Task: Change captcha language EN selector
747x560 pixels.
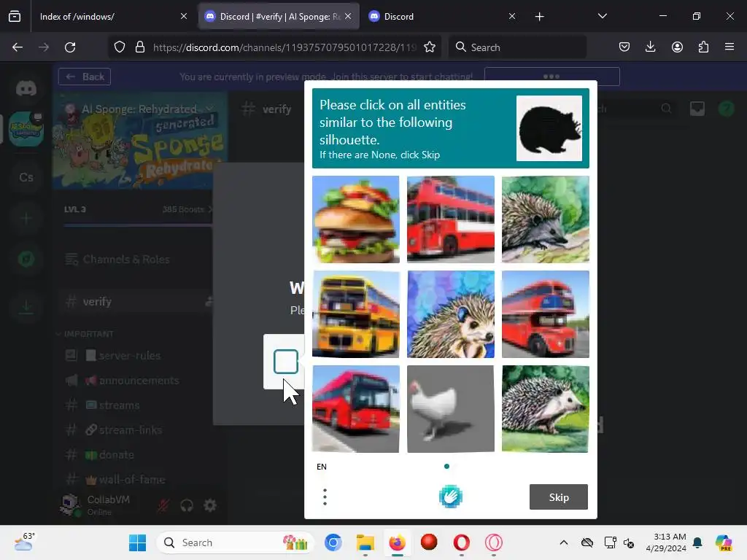Action: tap(322, 467)
